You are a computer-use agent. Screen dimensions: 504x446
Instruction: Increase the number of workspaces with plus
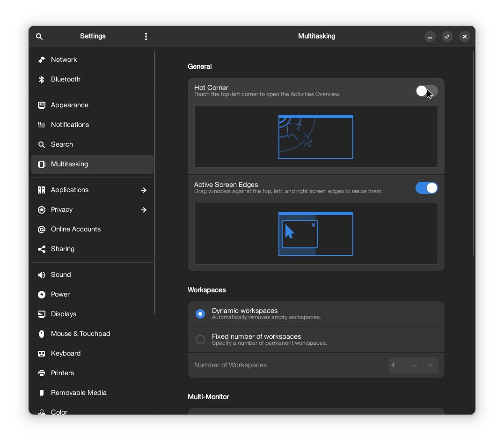click(x=431, y=365)
